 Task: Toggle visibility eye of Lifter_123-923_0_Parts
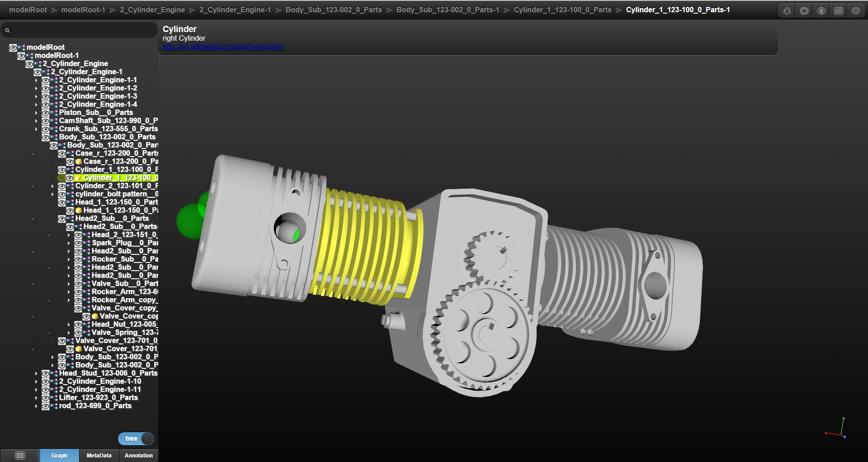[46, 398]
